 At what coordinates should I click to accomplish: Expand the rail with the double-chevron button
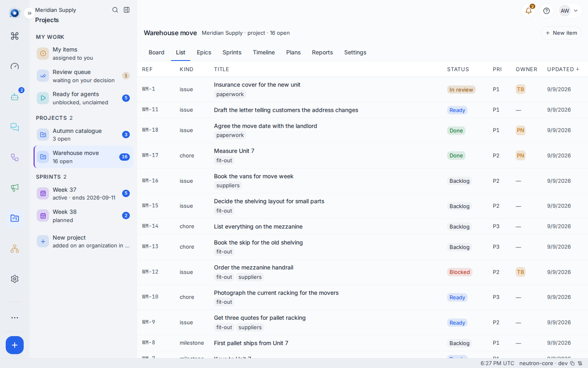click(29, 13)
